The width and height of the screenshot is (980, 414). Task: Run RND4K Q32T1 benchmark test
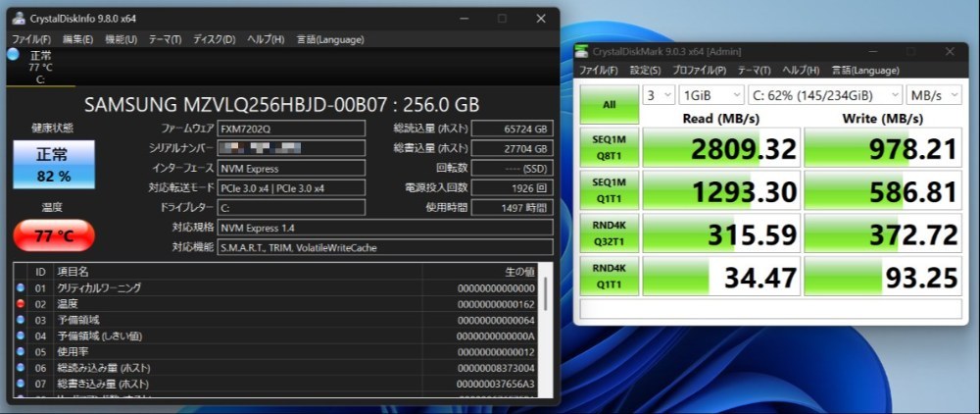pos(610,233)
